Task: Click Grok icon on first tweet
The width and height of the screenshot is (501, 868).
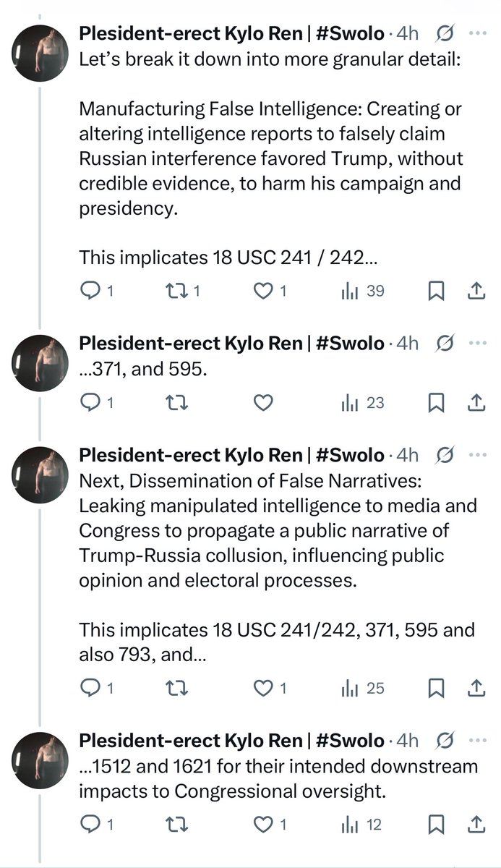Action: pos(445,33)
